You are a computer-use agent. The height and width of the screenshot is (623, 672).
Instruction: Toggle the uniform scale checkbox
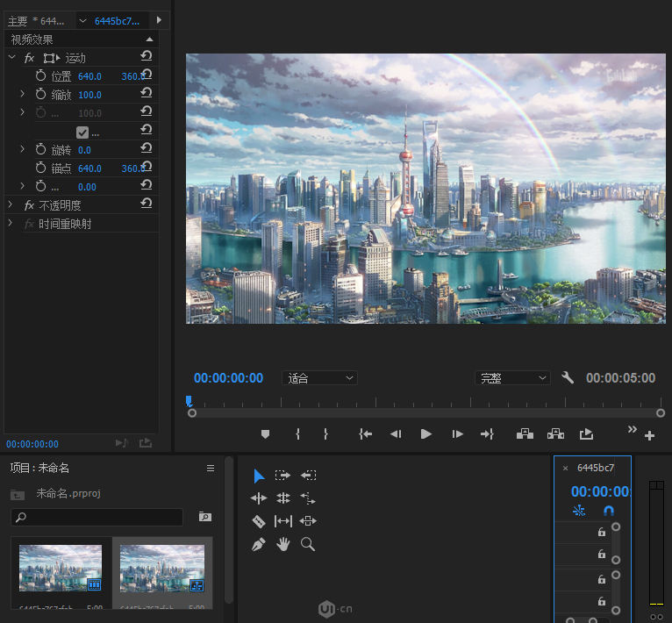(x=82, y=132)
